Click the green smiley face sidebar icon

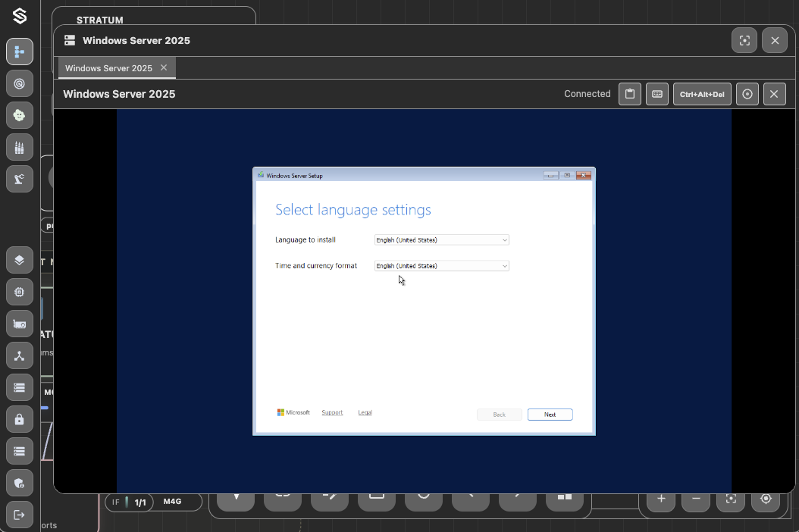tap(20, 115)
